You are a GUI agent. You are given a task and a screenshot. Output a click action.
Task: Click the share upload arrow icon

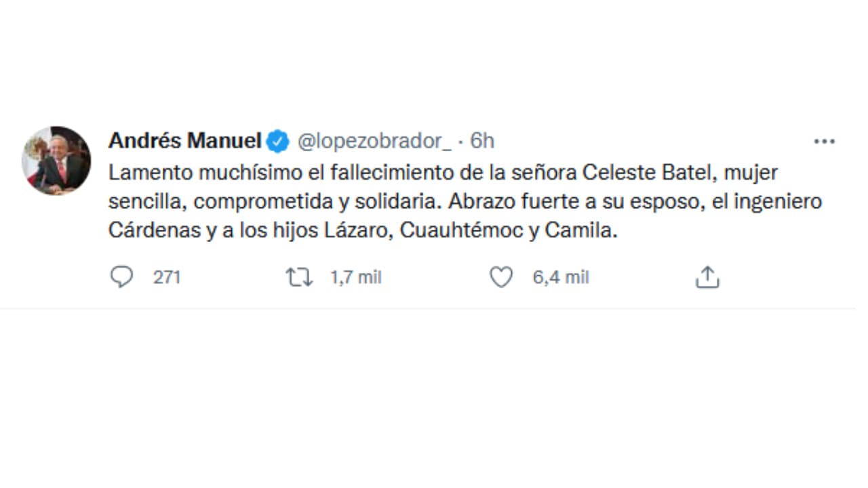(x=707, y=277)
